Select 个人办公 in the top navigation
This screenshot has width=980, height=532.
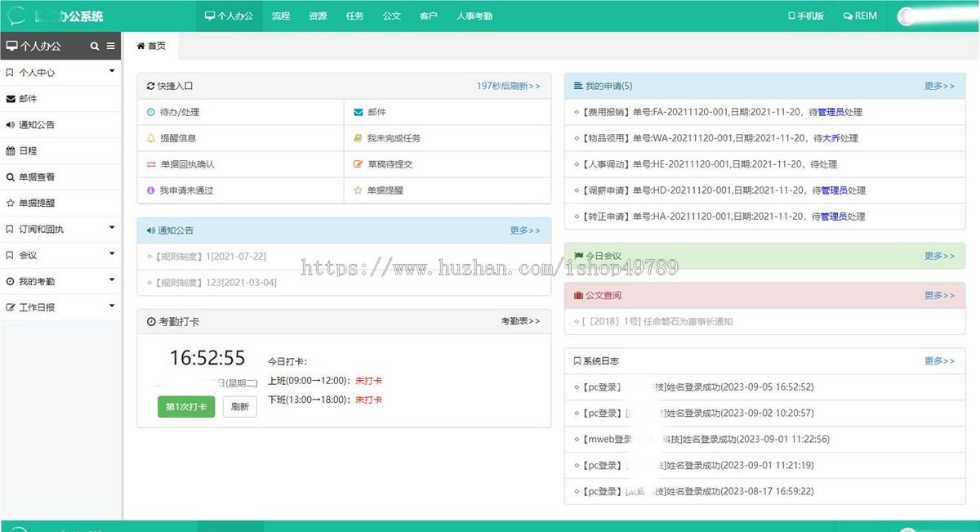(x=229, y=16)
